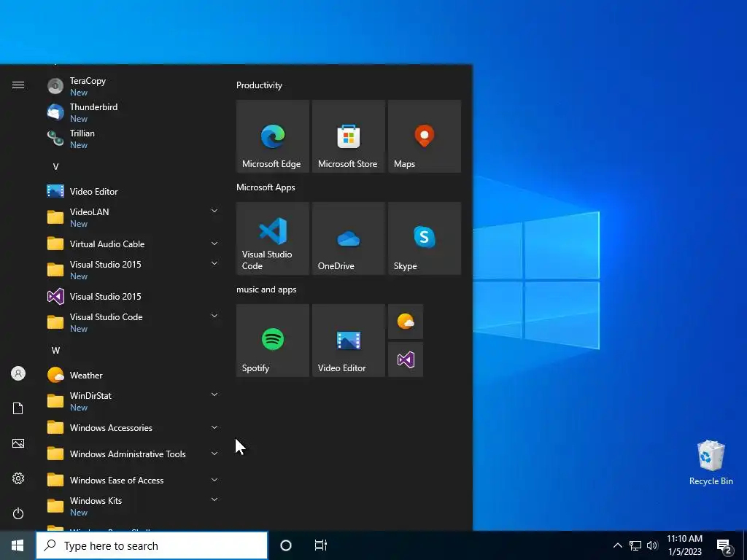The width and height of the screenshot is (747, 560).
Task: Click the small Weather tile
Action: (x=406, y=322)
